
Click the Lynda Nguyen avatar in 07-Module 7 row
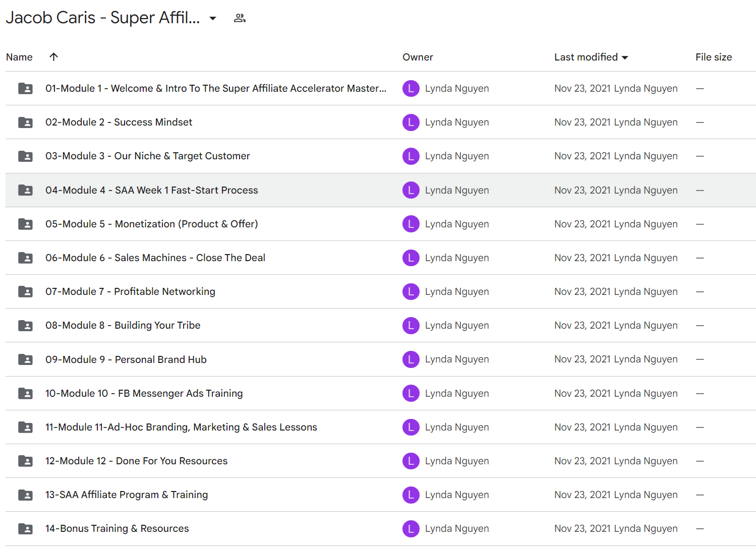(411, 291)
